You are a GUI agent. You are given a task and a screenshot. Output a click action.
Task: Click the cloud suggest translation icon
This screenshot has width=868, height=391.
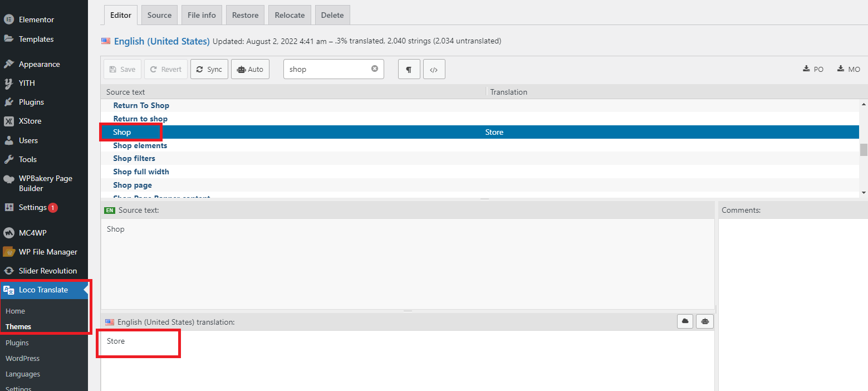click(685, 321)
